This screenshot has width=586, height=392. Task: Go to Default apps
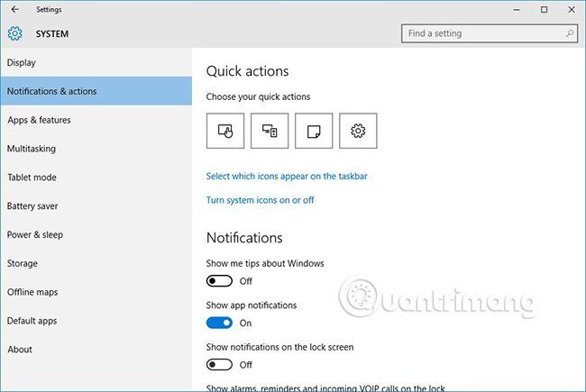point(96,321)
